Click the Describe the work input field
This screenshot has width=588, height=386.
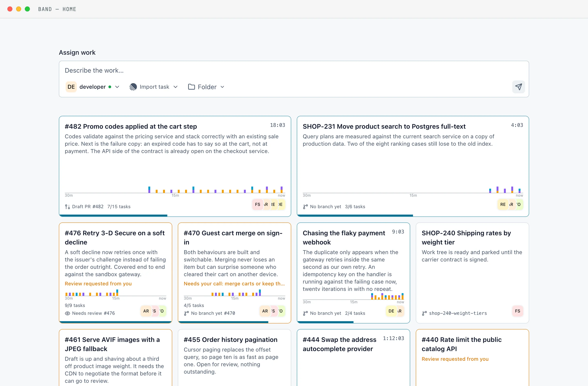tap(294, 70)
